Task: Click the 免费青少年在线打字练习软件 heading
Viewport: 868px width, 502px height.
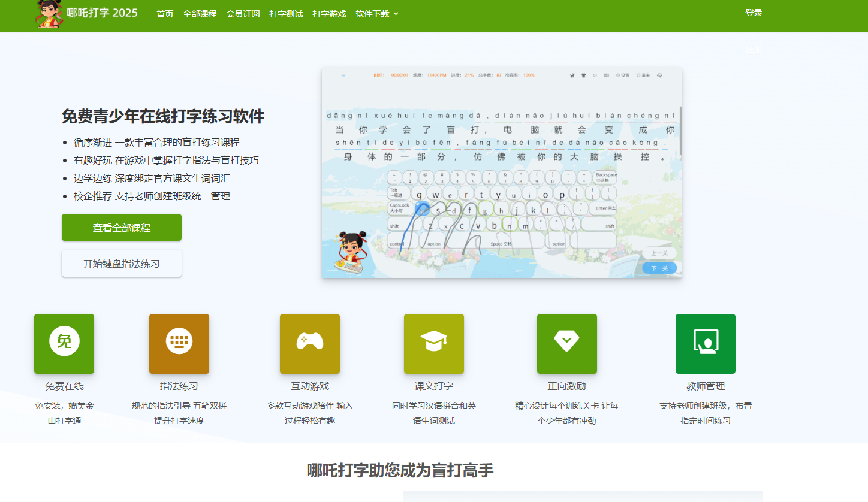Action: point(163,116)
